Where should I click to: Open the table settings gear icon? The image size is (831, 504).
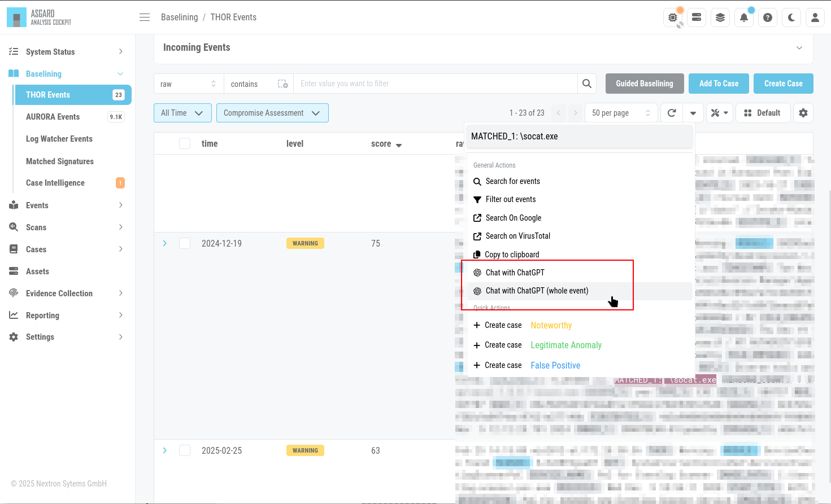click(803, 113)
